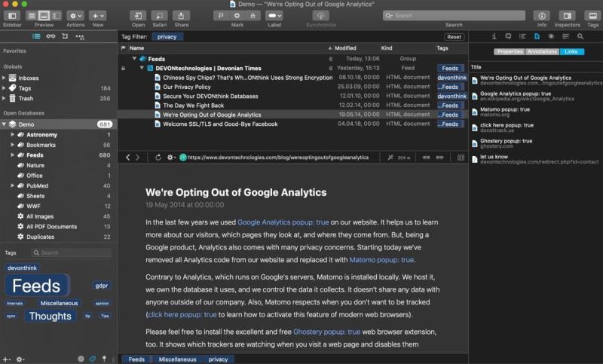This screenshot has height=364, width=603.
Task: Select the sidebar import icon
Action: pyautogui.click(x=65, y=36)
